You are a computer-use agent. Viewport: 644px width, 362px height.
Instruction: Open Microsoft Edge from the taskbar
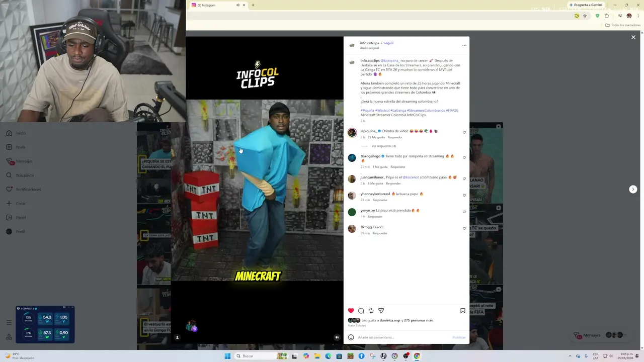[x=328, y=356]
